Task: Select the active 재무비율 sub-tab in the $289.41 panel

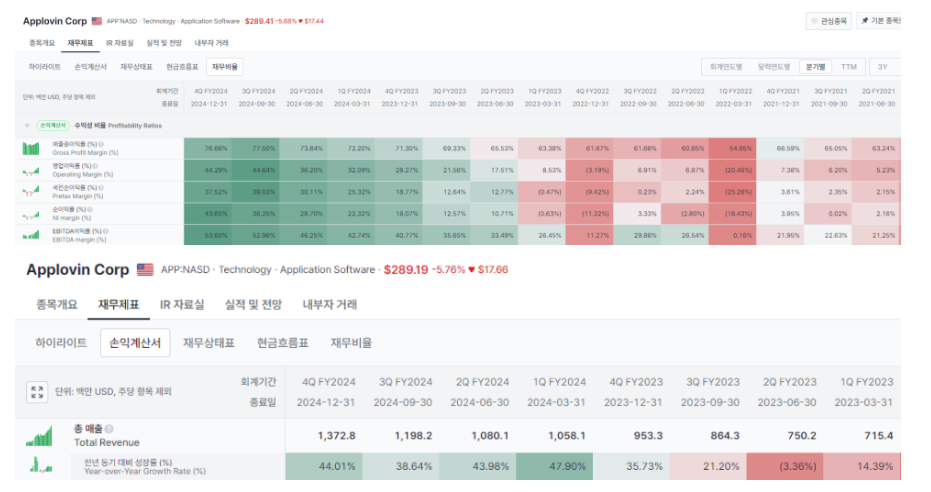Action: pyautogui.click(x=224, y=67)
